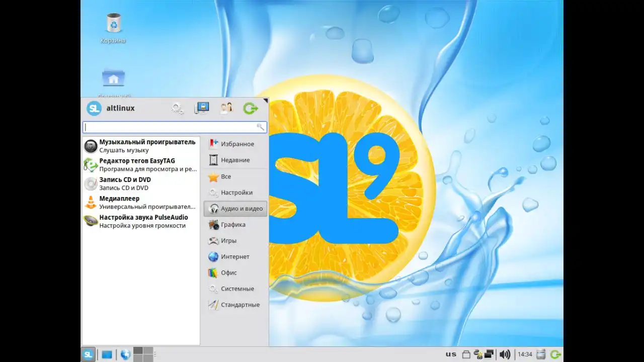Click the magnifier icon in the search field
Screen dimensions: 644x362
[260, 127]
